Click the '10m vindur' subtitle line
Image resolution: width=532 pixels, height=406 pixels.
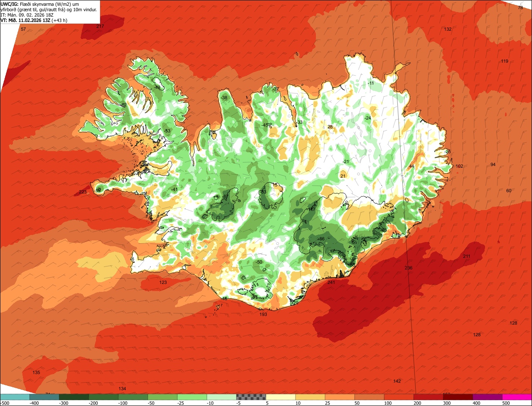tap(49, 9)
